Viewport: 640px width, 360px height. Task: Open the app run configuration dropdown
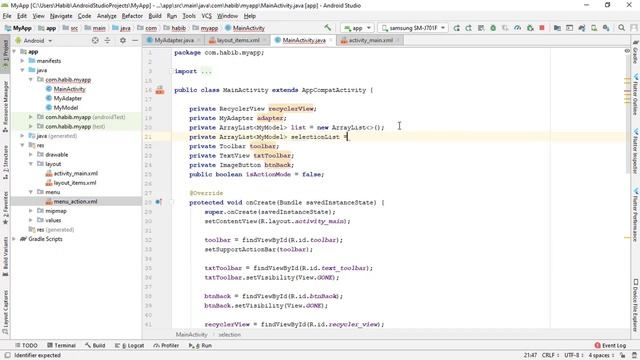point(357,28)
